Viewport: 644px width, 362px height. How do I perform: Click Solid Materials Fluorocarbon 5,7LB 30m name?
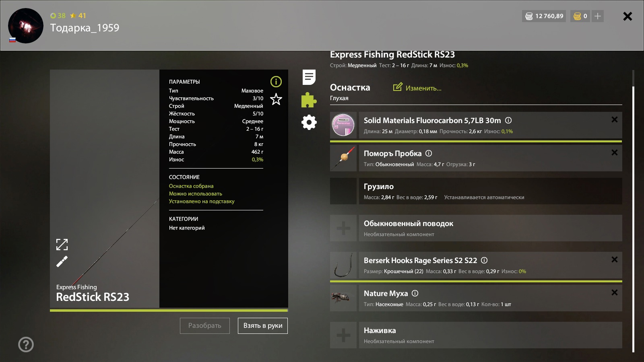coord(432,120)
